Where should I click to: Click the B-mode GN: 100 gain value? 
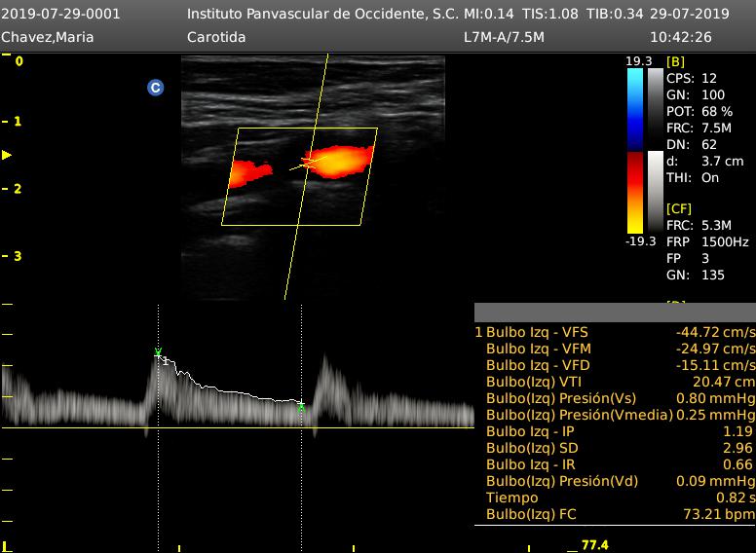pos(696,94)
